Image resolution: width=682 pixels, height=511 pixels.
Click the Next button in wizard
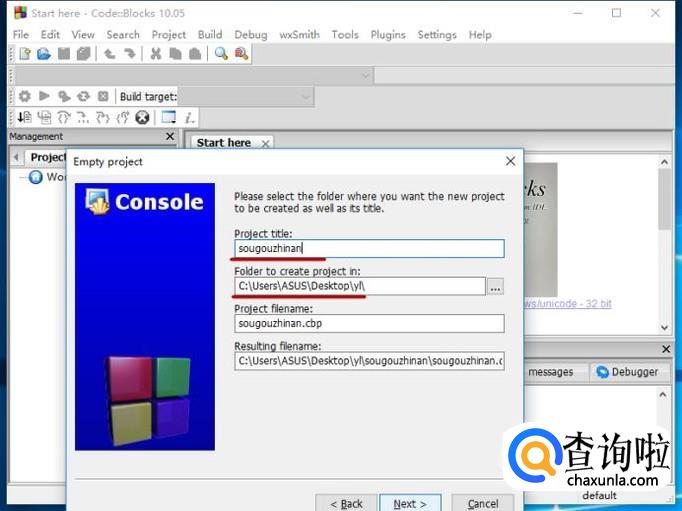point(410,503)
